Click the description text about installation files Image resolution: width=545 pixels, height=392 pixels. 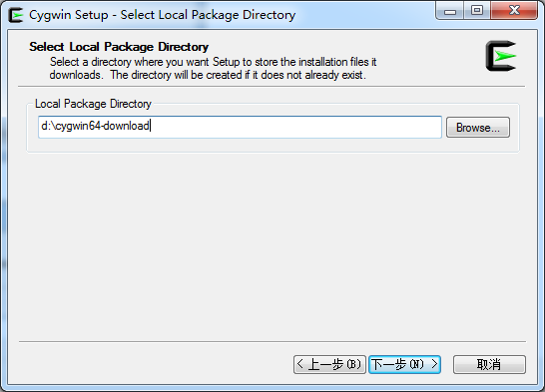pos(213,69)
